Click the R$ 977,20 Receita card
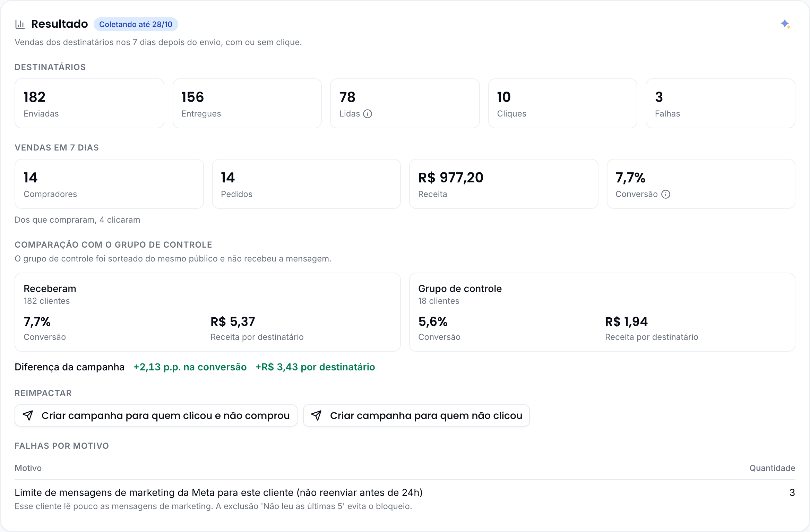The height and width of the screenshot is (532, 810). [504, 184]
